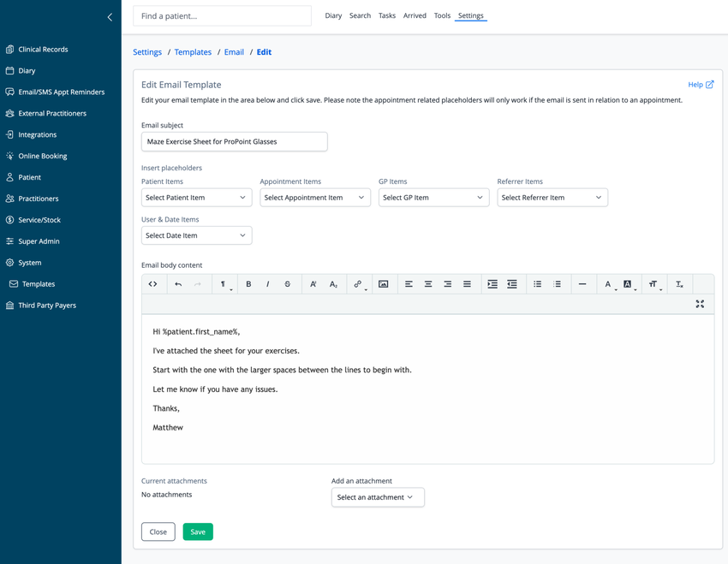
Task: Open the Select GP Item dropdown
Action: 433,198
